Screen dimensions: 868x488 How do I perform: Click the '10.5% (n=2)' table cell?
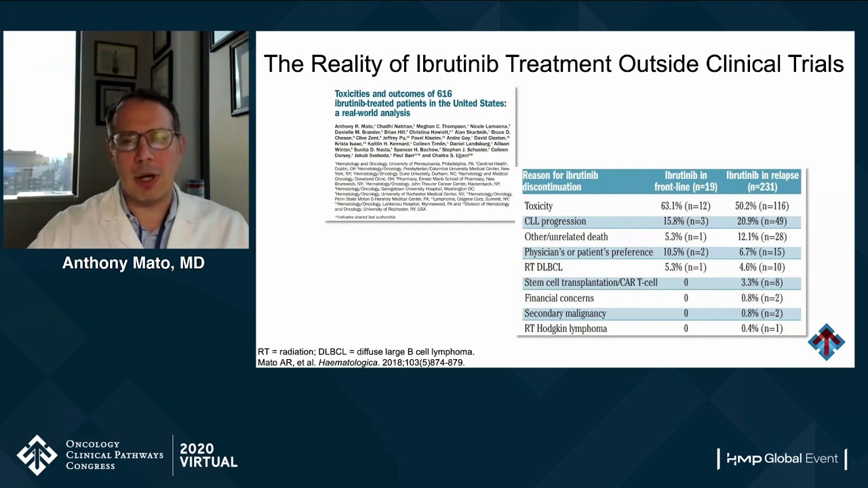click(686, 252)
